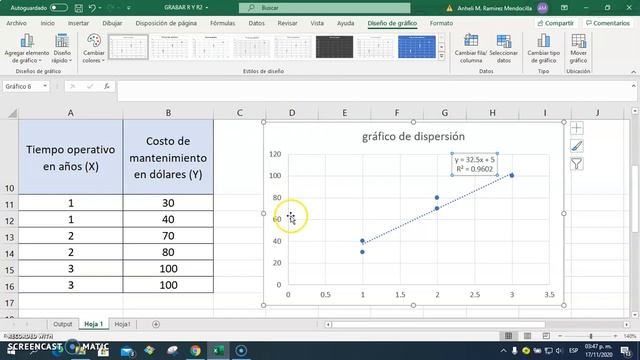Collapse the ribbon with the chevron
This screenshot has width=640, height=360.
tap(633, 72)
